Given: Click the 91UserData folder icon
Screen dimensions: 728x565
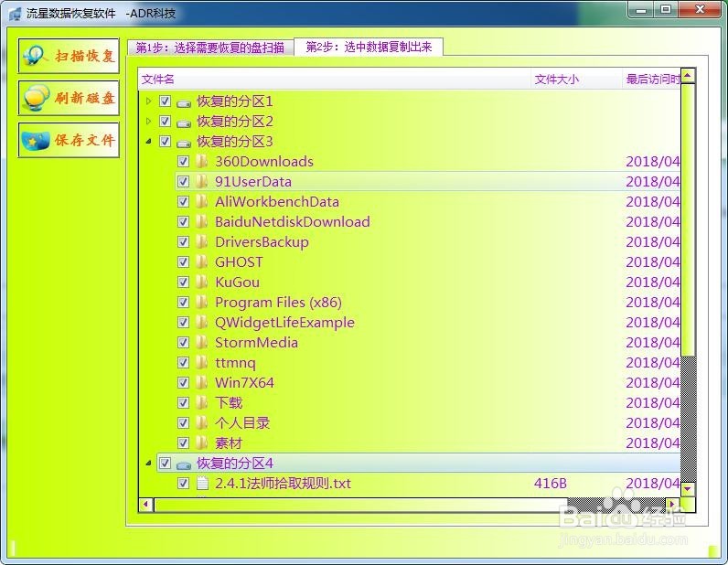Looking at the screenshot, I should point(201,182).
